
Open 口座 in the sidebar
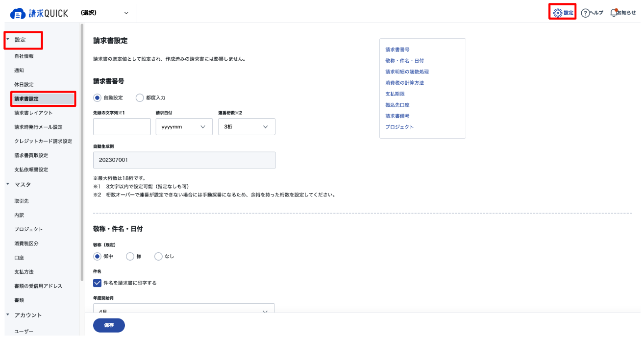(x=19, y=258)
